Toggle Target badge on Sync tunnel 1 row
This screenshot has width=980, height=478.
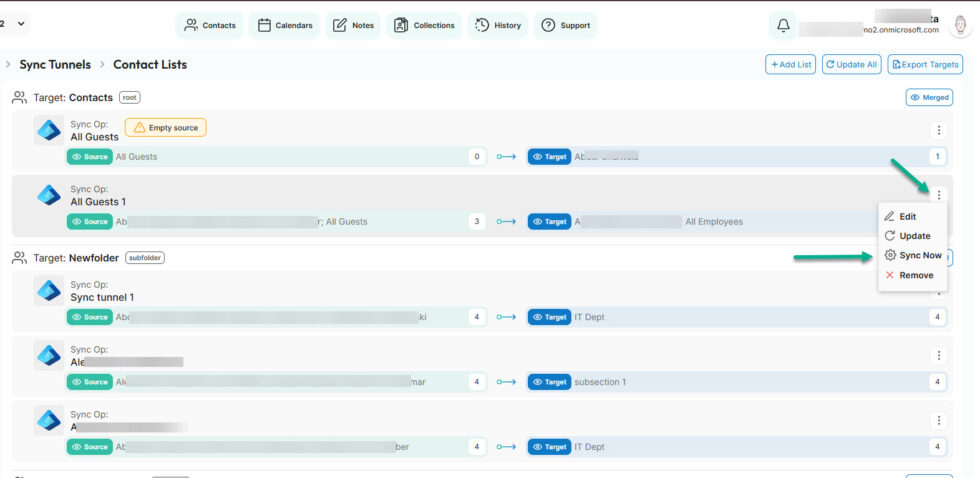(x=549, y=317)
